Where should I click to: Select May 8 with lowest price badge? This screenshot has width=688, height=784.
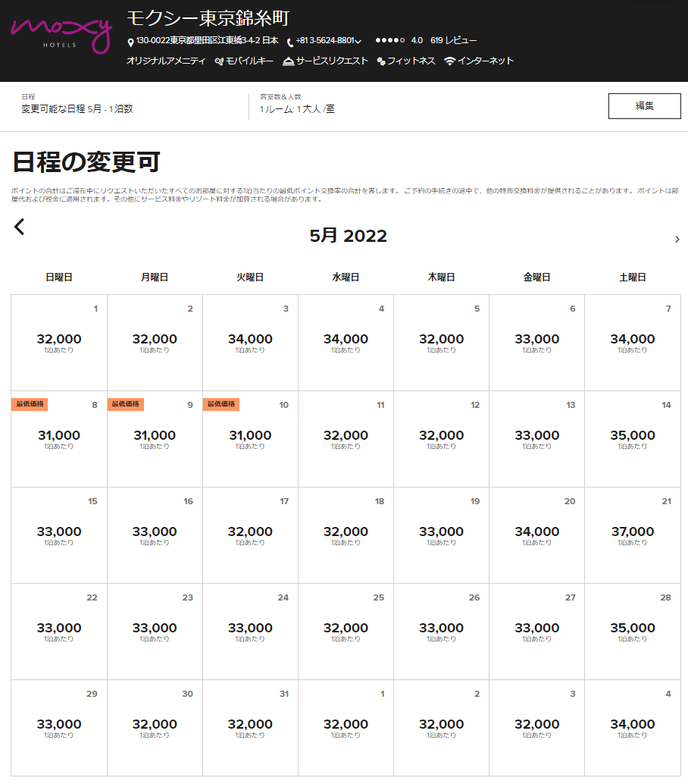[x=59, y=439]
